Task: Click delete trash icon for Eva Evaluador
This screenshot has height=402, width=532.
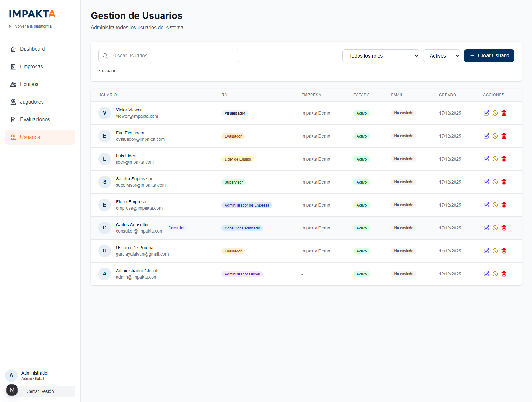Action: 504,136
